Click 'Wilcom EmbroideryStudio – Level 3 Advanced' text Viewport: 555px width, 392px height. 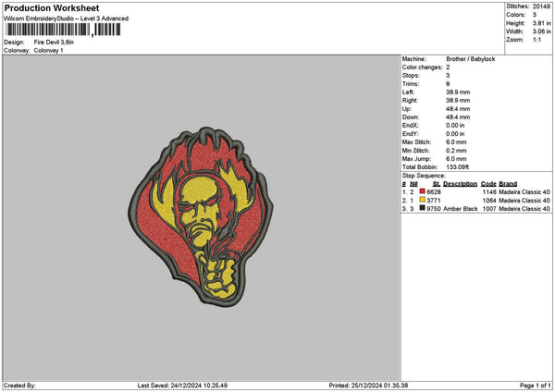[x=66, y=18]
